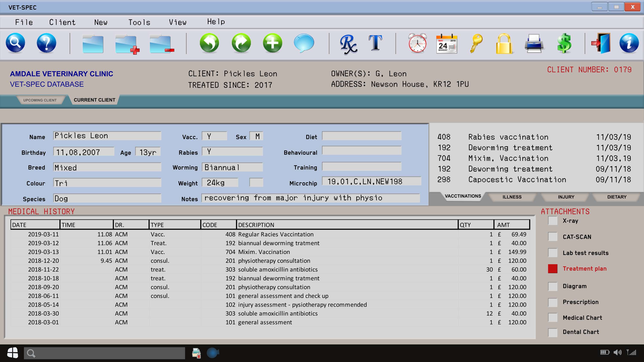
Task: Click the yellow padlock icon
Action: tap(504, 44)
